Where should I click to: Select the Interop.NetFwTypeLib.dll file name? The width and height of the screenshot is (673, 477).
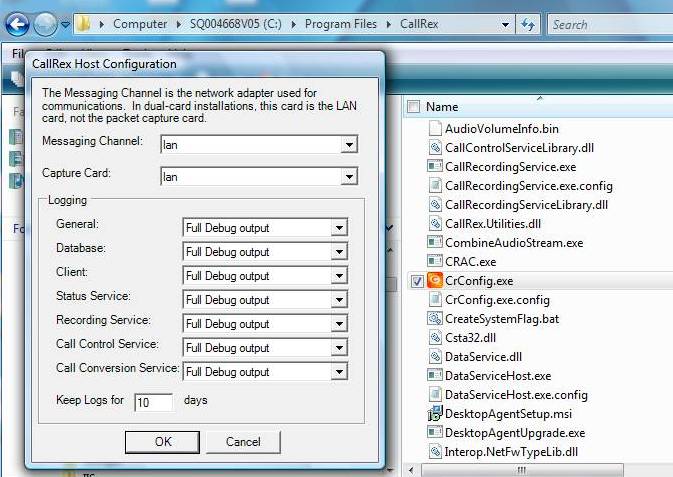click(x=511, y=452)
